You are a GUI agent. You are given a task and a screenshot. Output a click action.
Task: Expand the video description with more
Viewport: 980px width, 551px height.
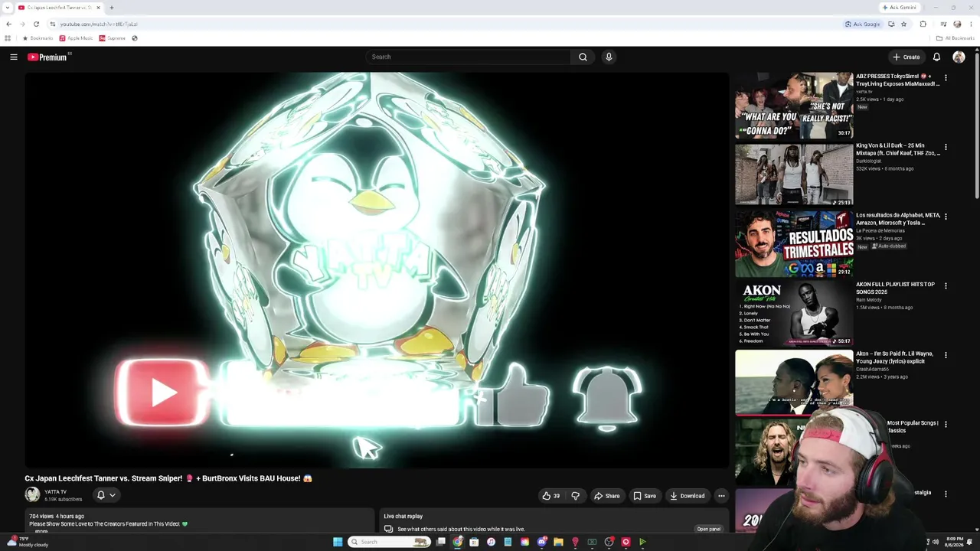(x=41, y=531)
